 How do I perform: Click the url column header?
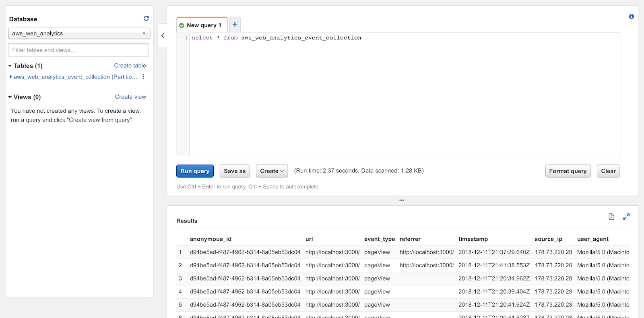(x=309, y=239)
